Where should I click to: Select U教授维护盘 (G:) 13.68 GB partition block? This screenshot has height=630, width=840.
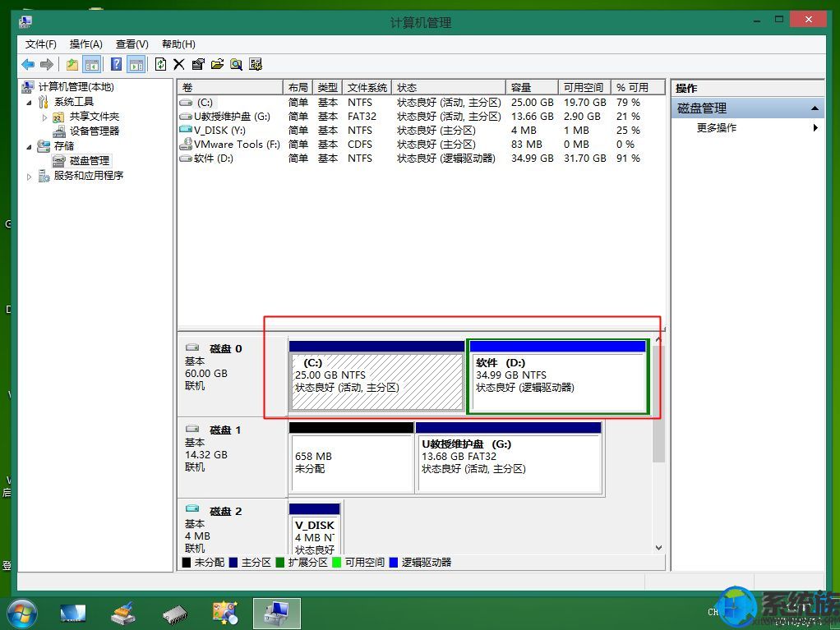coord(509,458)
